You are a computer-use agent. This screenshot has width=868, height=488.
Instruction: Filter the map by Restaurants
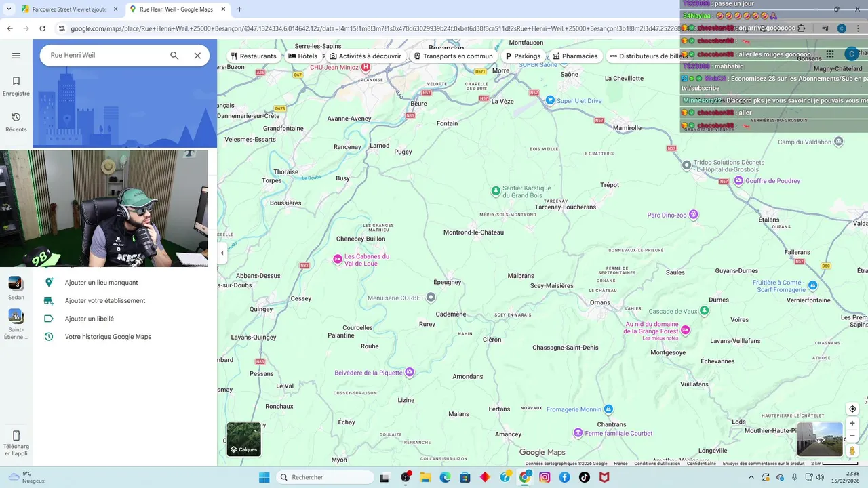[254, 56]
